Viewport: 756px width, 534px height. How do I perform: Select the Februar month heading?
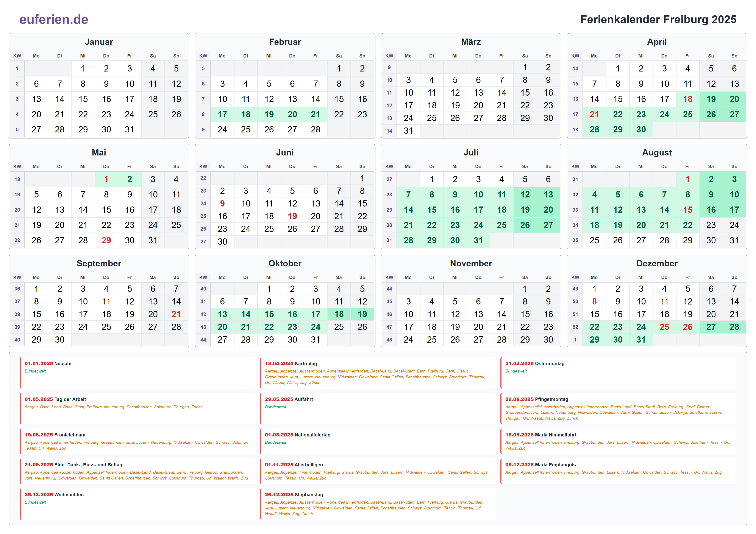pyautogui.click(x=285, y=42)
